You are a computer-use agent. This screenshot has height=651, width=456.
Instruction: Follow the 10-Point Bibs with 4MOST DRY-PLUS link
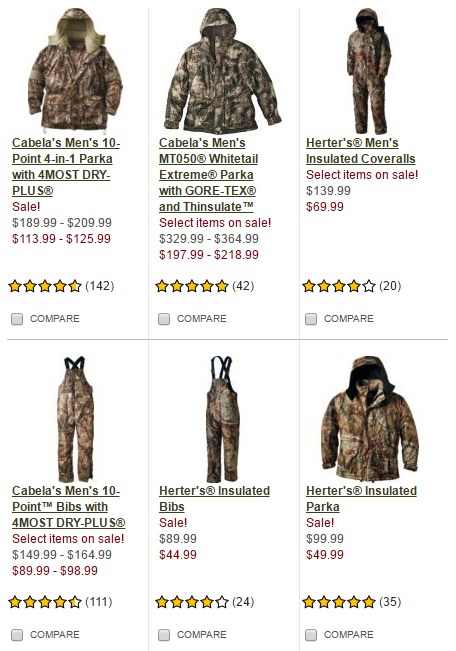click(69, 507)
